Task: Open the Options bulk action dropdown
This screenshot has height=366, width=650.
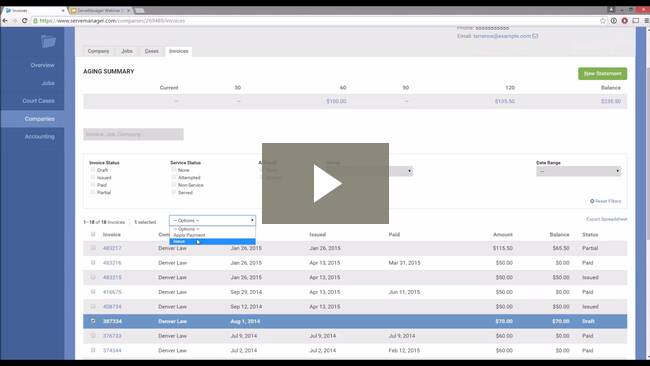Action: [212, 221]
